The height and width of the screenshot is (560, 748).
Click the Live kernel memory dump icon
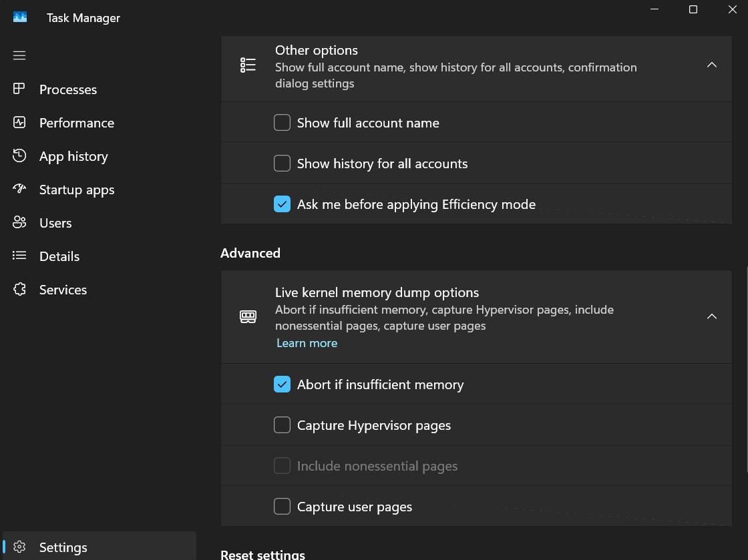[248, 316]
